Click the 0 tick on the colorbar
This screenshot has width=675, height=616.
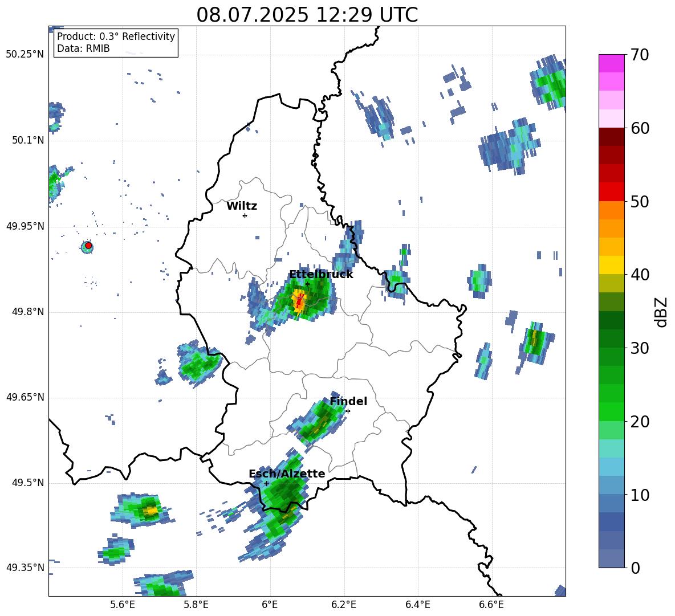(635, 568)
